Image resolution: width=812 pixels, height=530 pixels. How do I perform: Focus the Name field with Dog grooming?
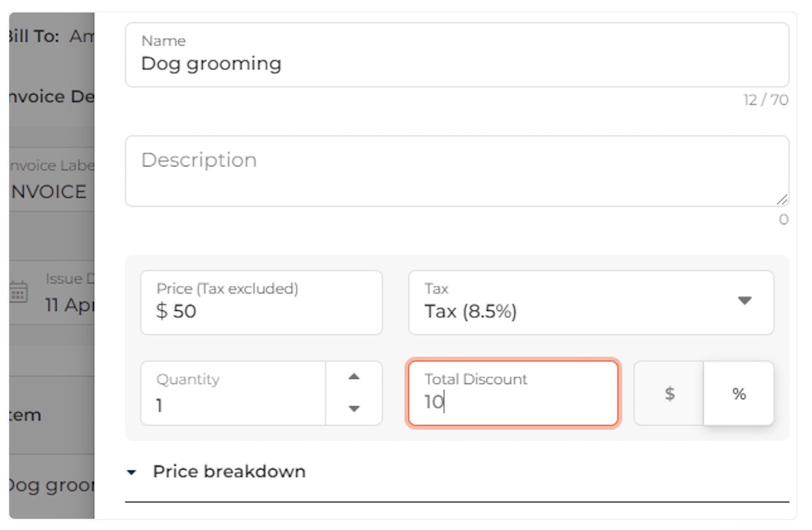point(457,55)
